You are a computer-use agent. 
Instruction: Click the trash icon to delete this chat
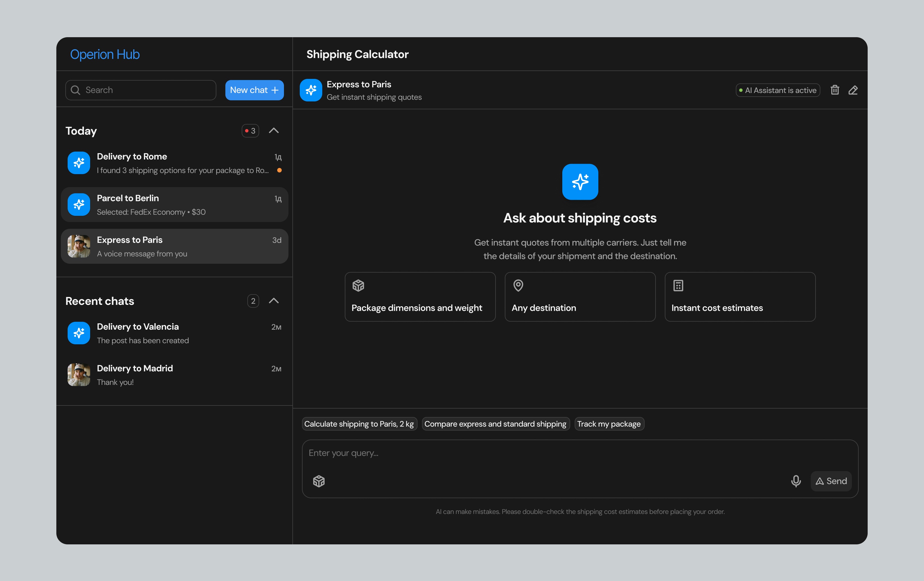(835, 90)
